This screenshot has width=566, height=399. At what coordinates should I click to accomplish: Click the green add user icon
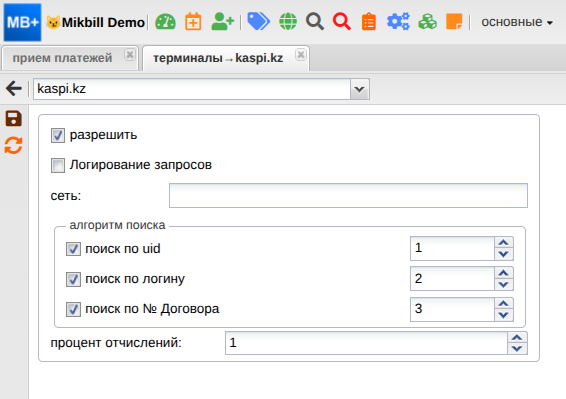point(222,22)
